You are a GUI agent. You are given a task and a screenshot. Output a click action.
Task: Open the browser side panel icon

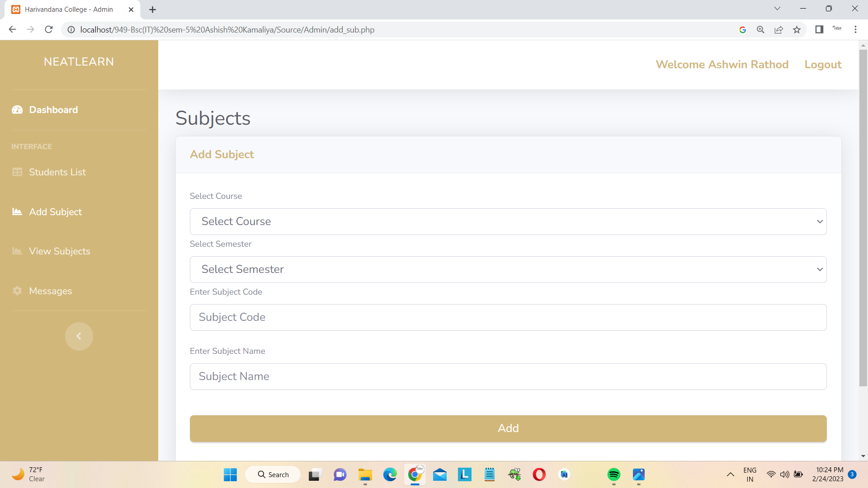tap(819, 29)
